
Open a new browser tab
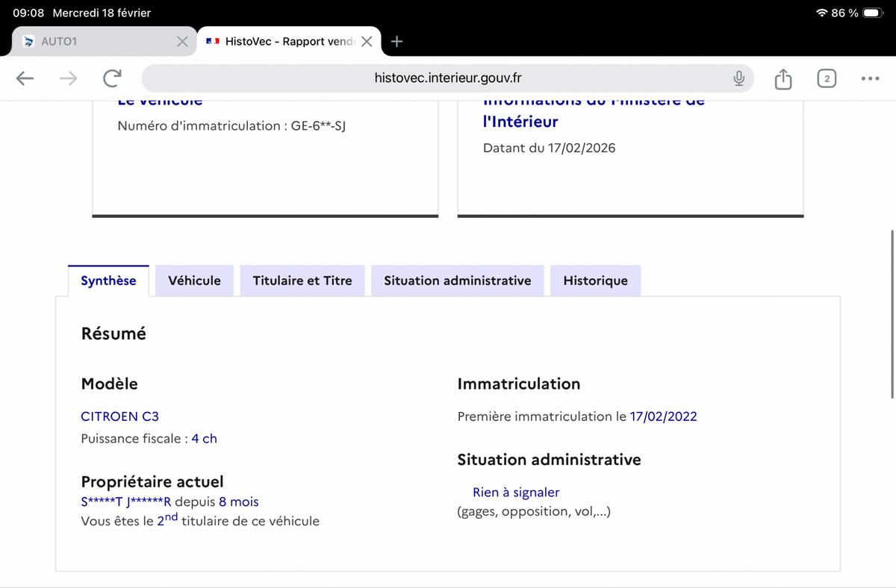(x=397, y=42)
